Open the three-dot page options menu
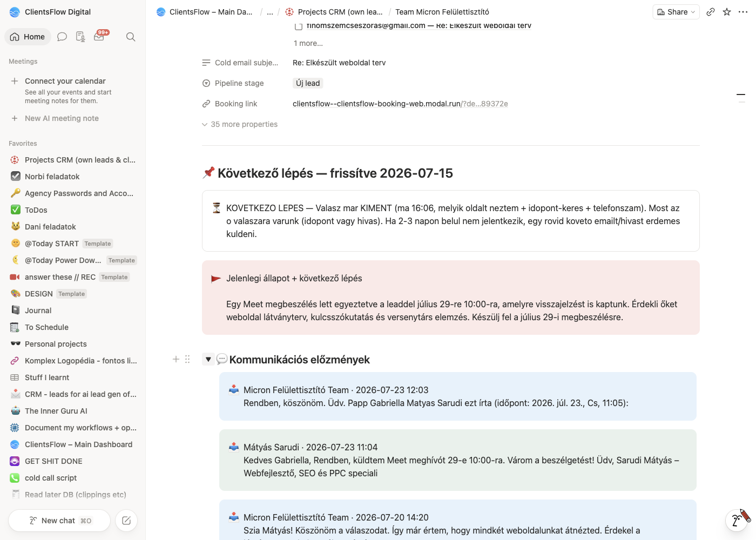This screenshot has height=540, width=756. tap(743, 12)
